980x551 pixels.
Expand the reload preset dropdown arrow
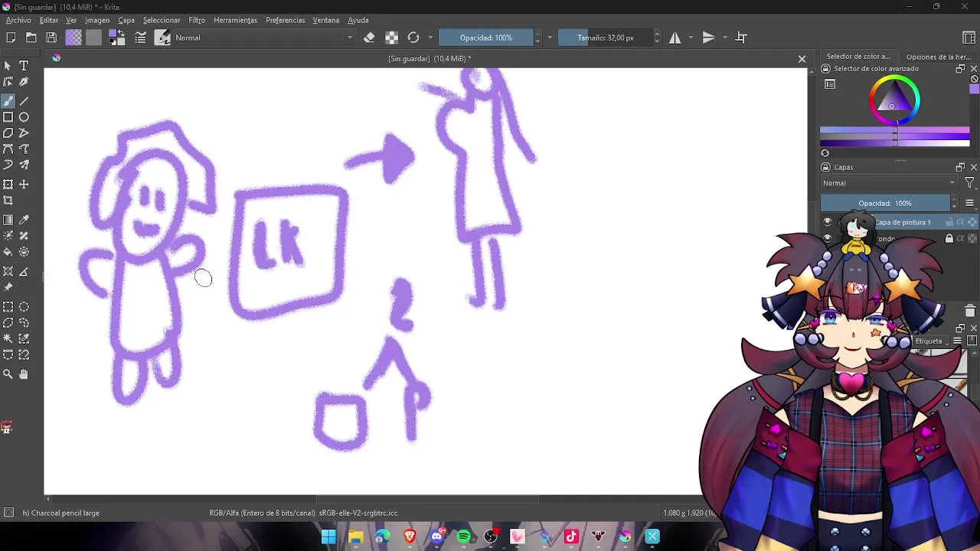tap(430, 37)
